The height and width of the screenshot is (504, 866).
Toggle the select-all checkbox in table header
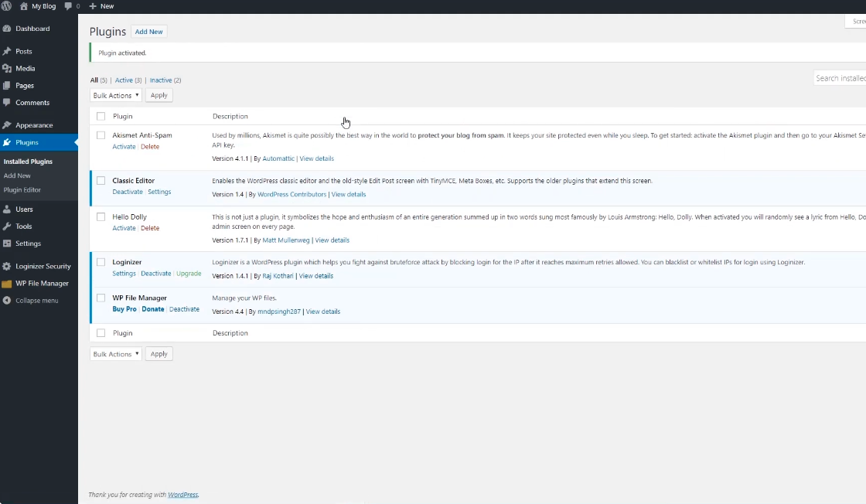coord(101,117)
